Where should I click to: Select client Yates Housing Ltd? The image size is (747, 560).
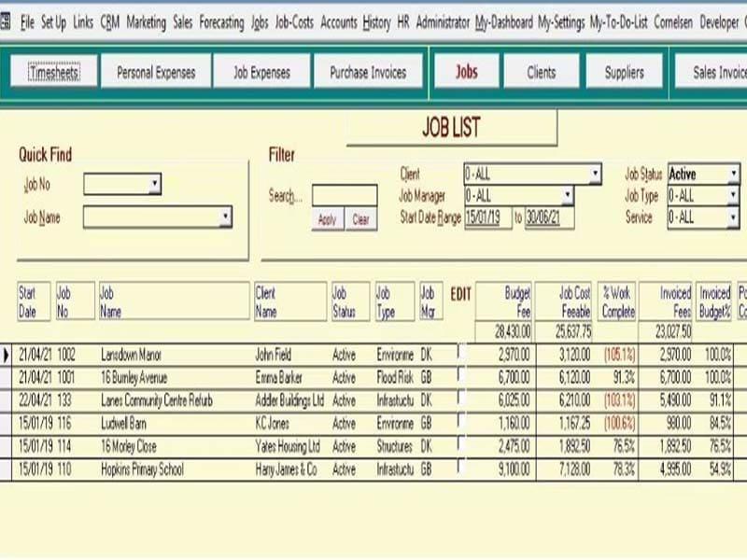tap(288, 446)
